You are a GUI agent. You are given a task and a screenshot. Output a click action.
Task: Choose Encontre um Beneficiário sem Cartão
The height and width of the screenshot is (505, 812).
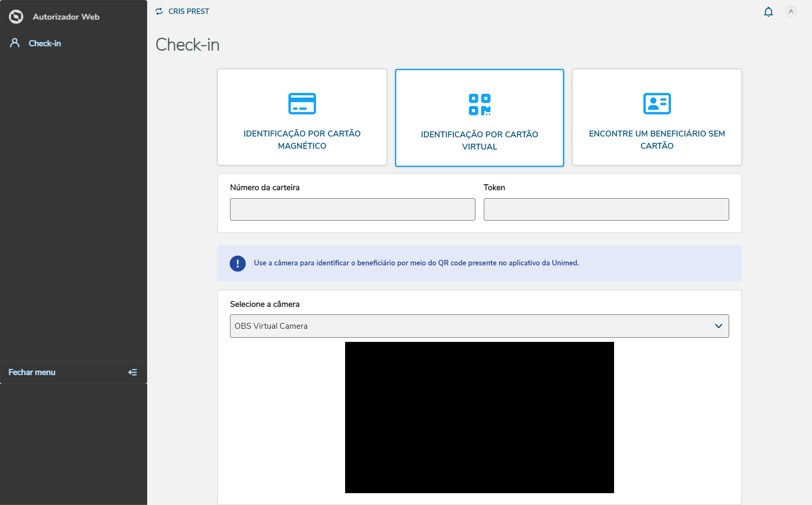[x=656, y=139]
